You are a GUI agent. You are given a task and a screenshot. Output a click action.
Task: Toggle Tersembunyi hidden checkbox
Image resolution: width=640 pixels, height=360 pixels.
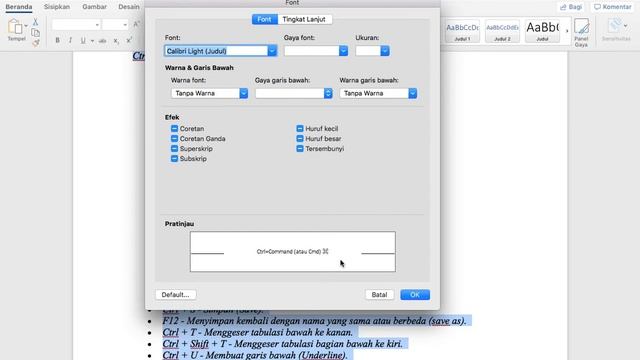pyautogui.click(x=300, y=149)
